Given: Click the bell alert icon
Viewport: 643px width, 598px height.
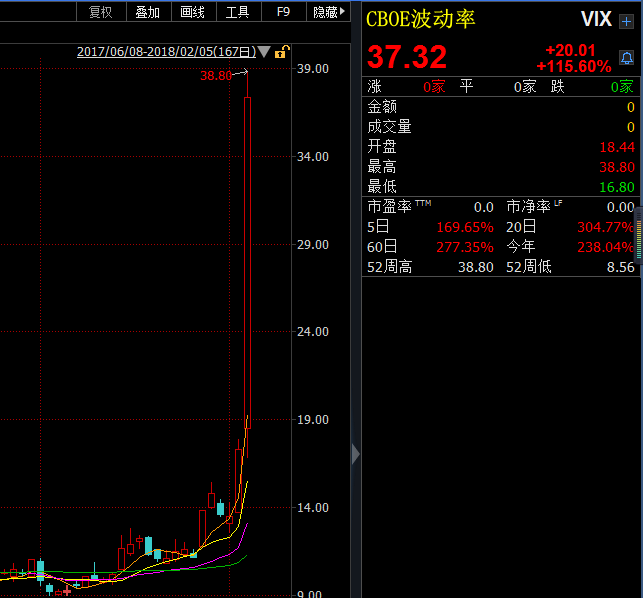Looking at the screenshot, I should [626, 57].
